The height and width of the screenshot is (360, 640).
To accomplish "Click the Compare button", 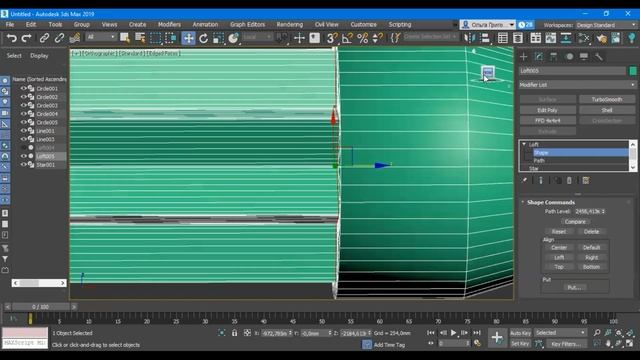I will tap(575, 222).
